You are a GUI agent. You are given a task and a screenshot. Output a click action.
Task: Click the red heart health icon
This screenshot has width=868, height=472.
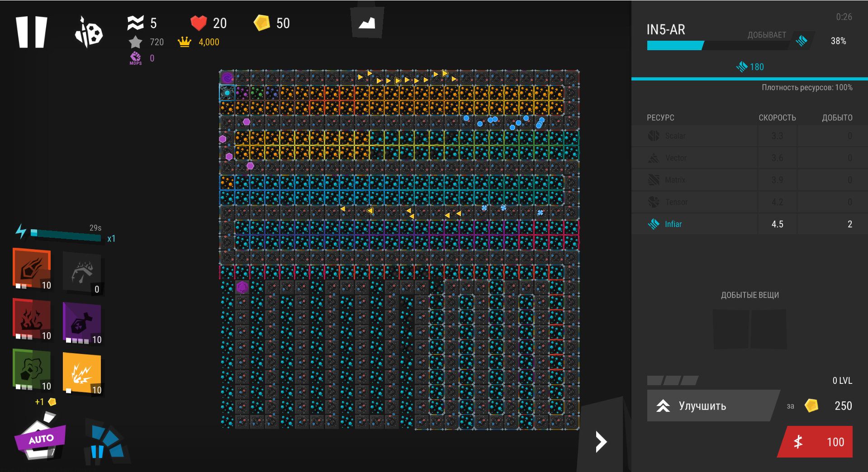(199, 23)
